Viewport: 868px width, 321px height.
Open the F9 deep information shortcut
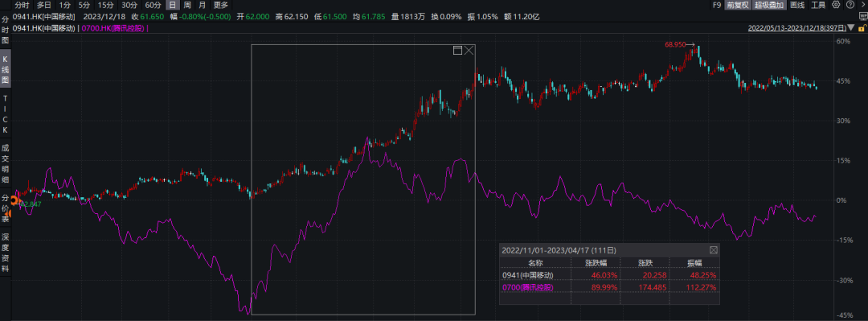[717, 5]
